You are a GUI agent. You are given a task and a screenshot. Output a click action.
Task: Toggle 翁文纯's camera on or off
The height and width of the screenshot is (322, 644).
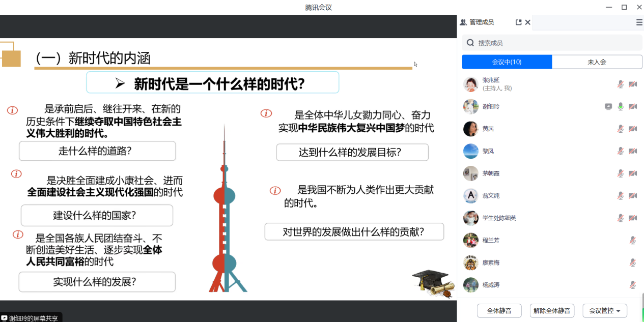633,196
